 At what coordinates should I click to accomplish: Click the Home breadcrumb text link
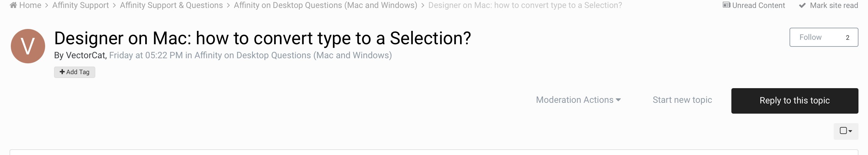[x=30, y=5]
